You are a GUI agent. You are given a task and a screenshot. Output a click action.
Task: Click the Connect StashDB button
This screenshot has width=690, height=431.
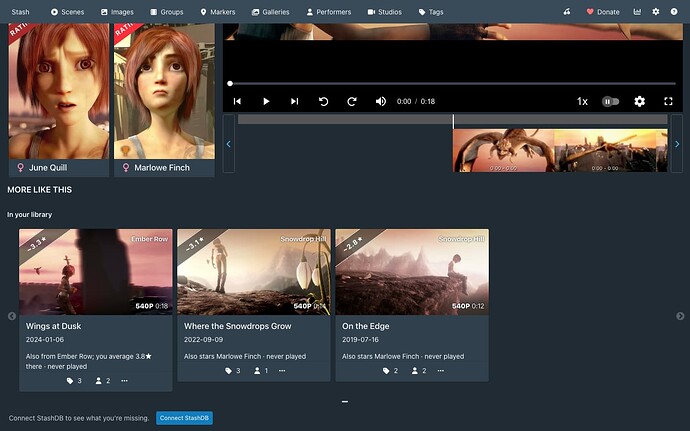[x=184, y=418]
